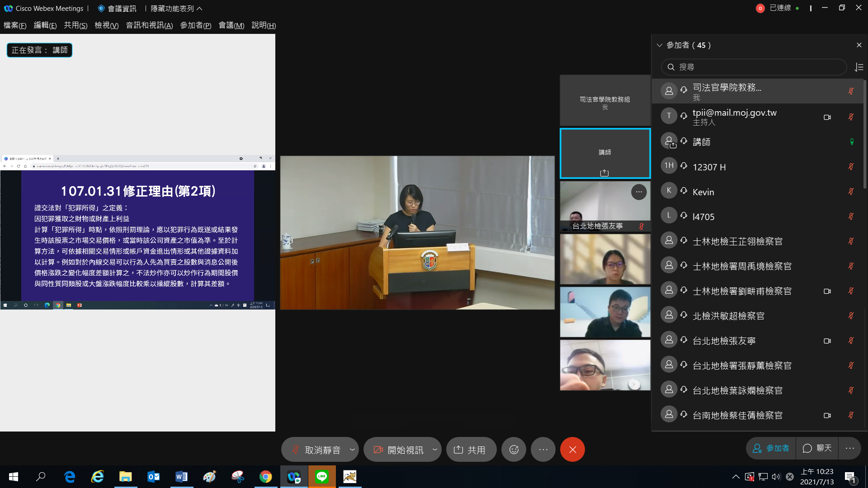Screen dimensions: 868x488
Task: Close the participants panel
Action: [859, 45]
